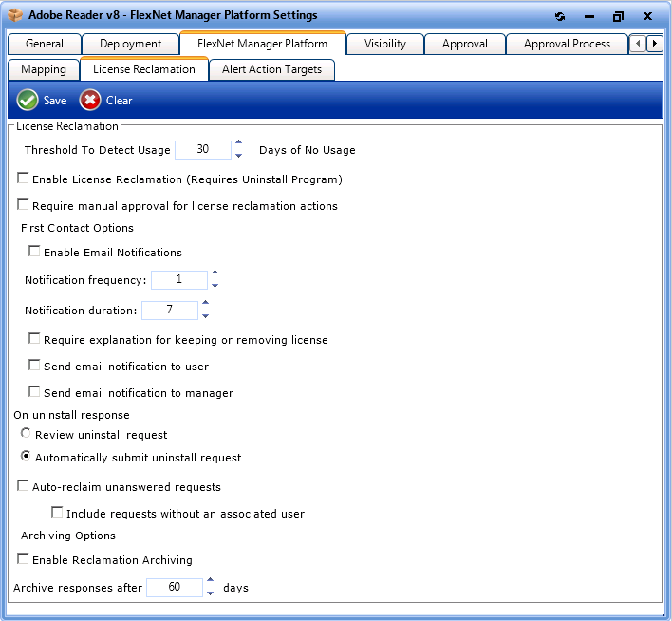Image resolution: width=672 pixels, height=621 pixels.
Task: Select Automatically submit uninstall request
Action: click(26, 456)
